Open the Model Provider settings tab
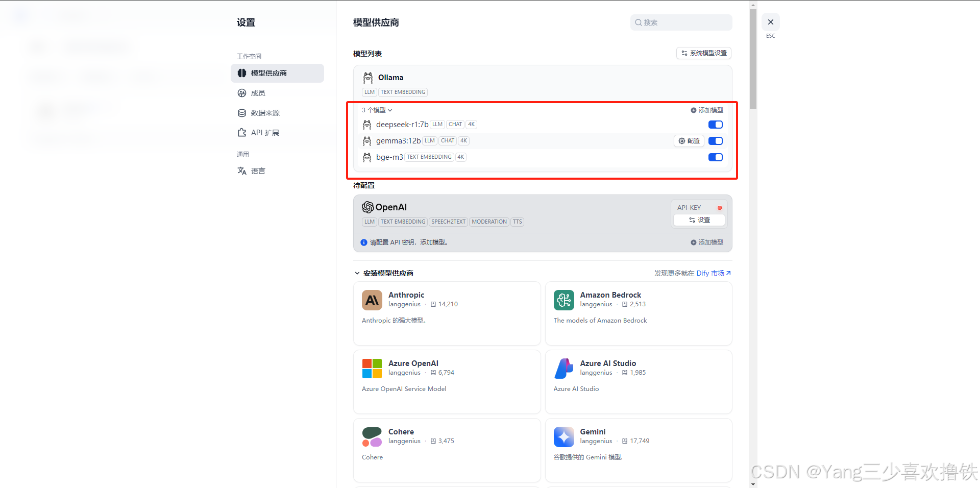 tap(277, 73)
